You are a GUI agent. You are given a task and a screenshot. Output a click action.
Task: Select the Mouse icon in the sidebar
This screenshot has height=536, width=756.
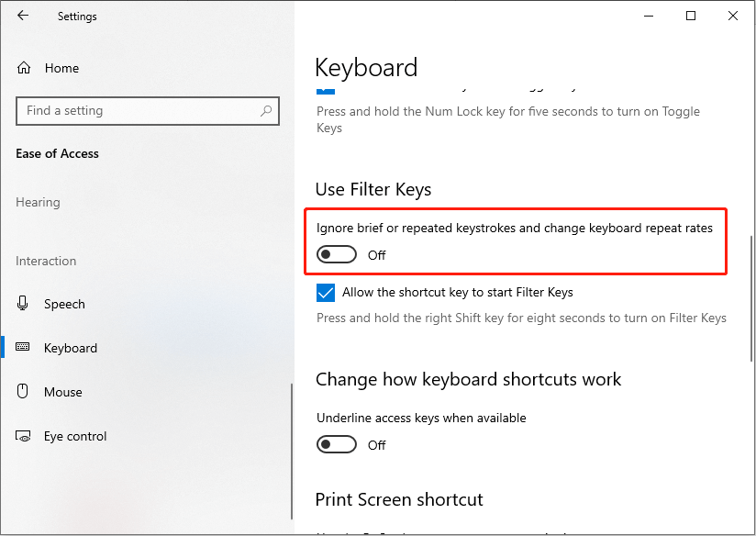pos(23,391)
